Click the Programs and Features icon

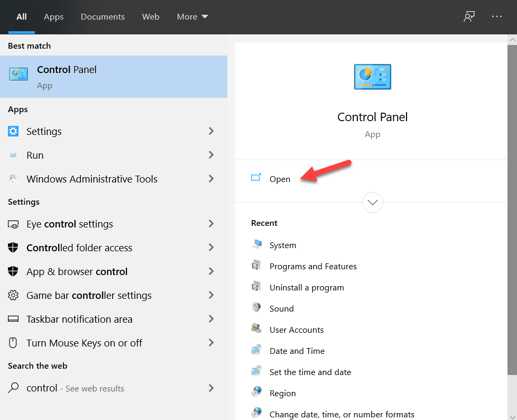coord(256,265)
